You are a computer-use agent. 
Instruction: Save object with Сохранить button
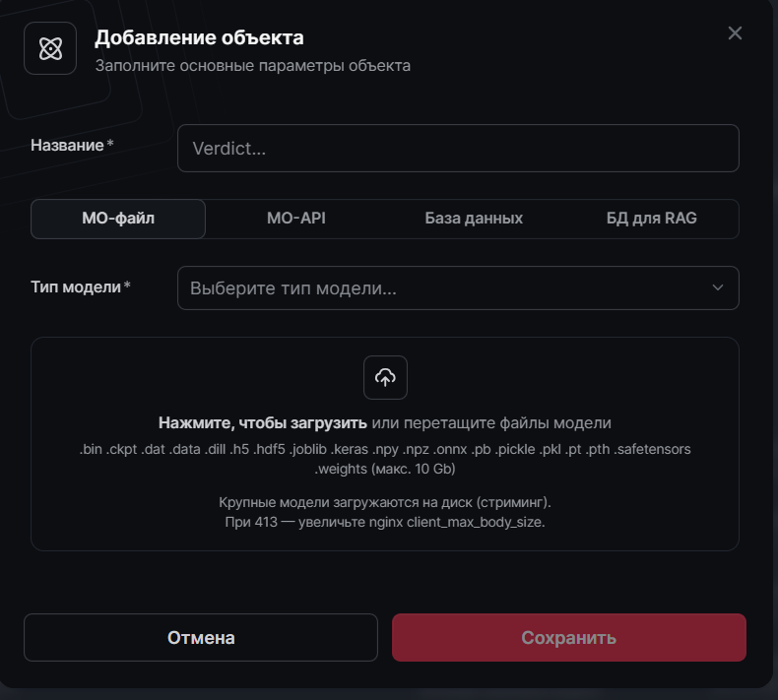pyautogui.click(x=568, y=638)
